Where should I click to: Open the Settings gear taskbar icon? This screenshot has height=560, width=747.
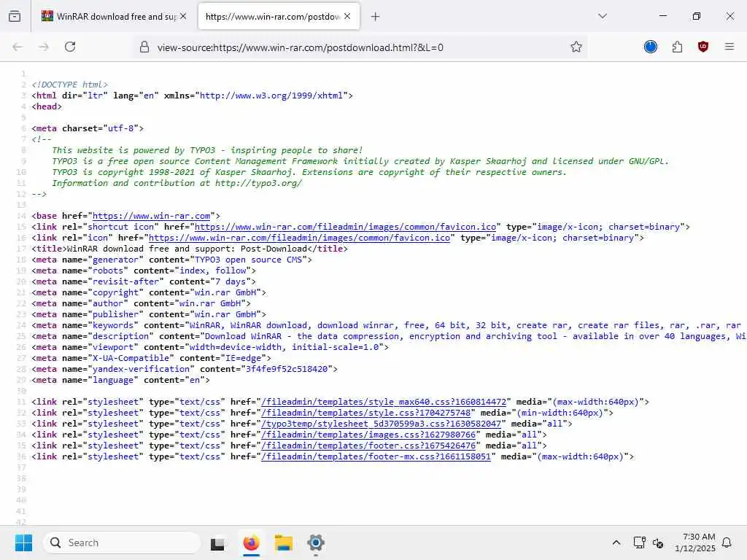tap(316, 542)
